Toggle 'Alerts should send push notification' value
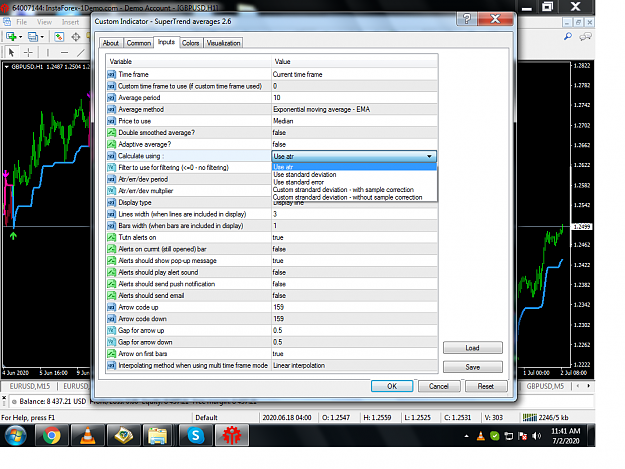Image resolution: width=625 pixels, height=469 pixels. (x=354, y=284)
